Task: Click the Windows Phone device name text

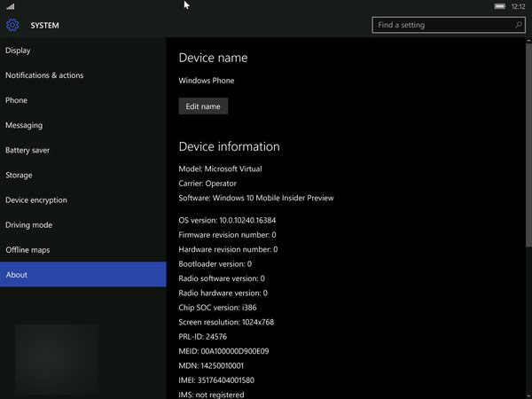Action: (x=207, y=81)
